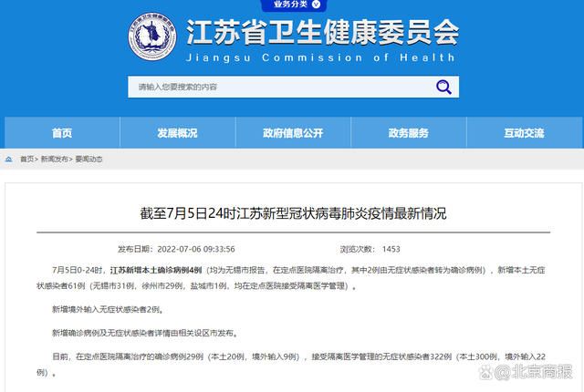Click the line 状感染者61例（无锡市31例
This screenshot has width=584, height=392.
[x=196, y=286]
